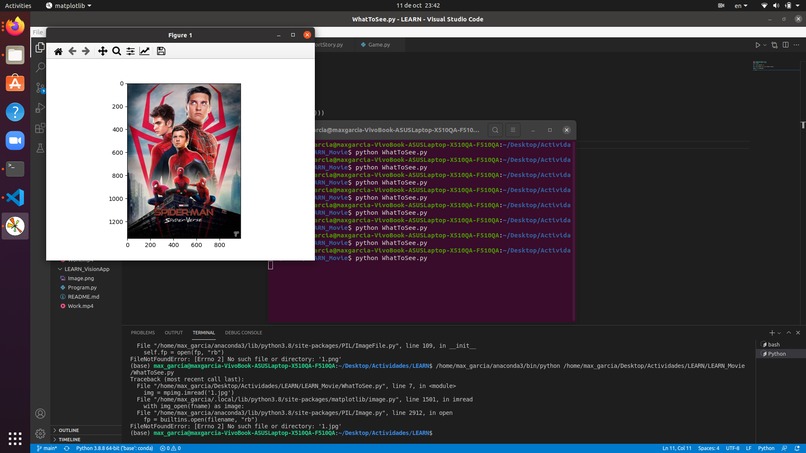
Task: Open Image.png in the explorer
Action: point(81,278)
